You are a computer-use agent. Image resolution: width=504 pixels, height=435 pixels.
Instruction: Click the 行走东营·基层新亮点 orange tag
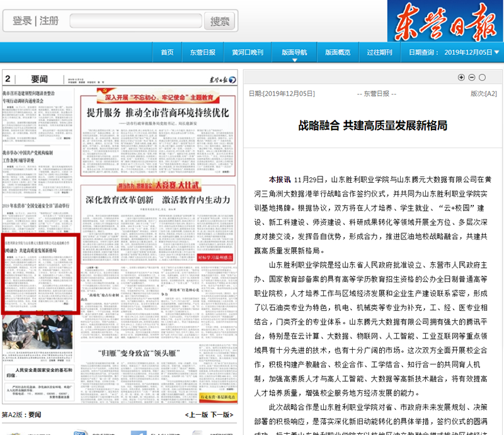(x=218, y=397)
